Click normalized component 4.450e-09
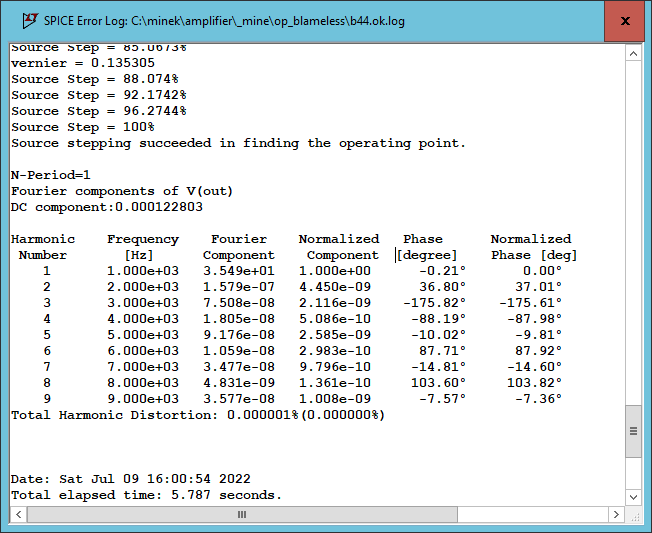The height and width of the screenshot is (533, 652). click(x=335, y=287)
